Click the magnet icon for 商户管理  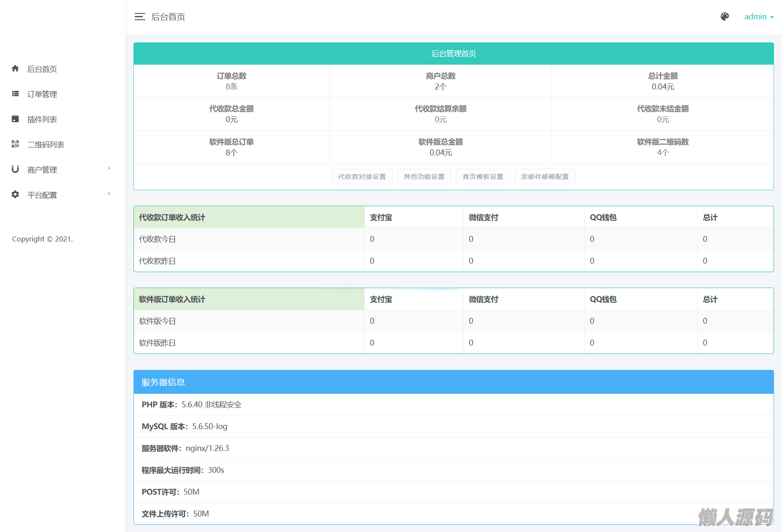pos(16,169)
